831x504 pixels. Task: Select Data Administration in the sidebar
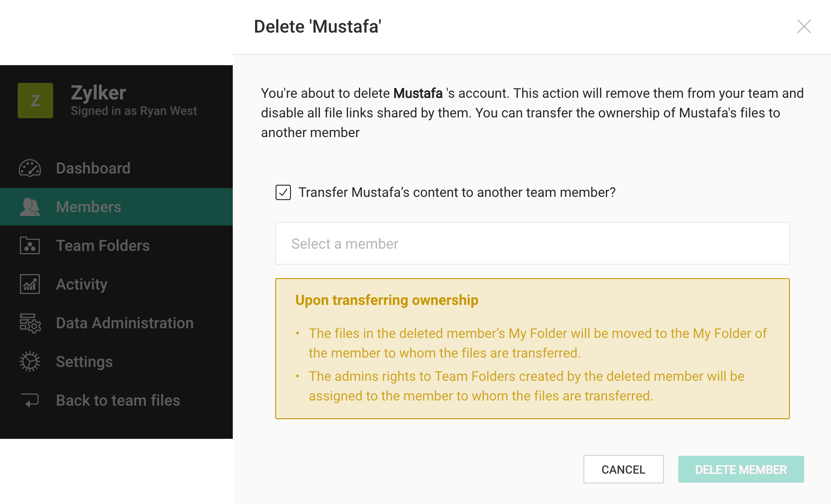pyautogui.click(x=125, y=323)
